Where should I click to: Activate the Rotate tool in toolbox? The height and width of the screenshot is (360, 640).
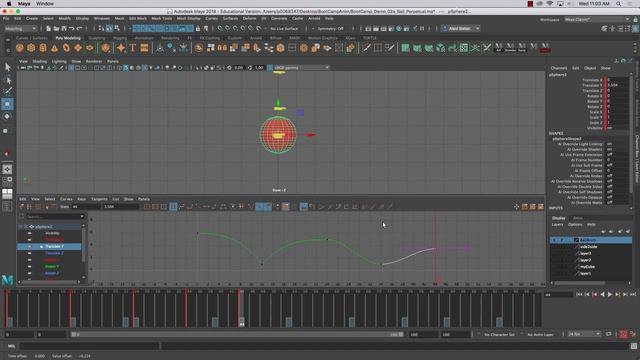click(x=7, y=116)
